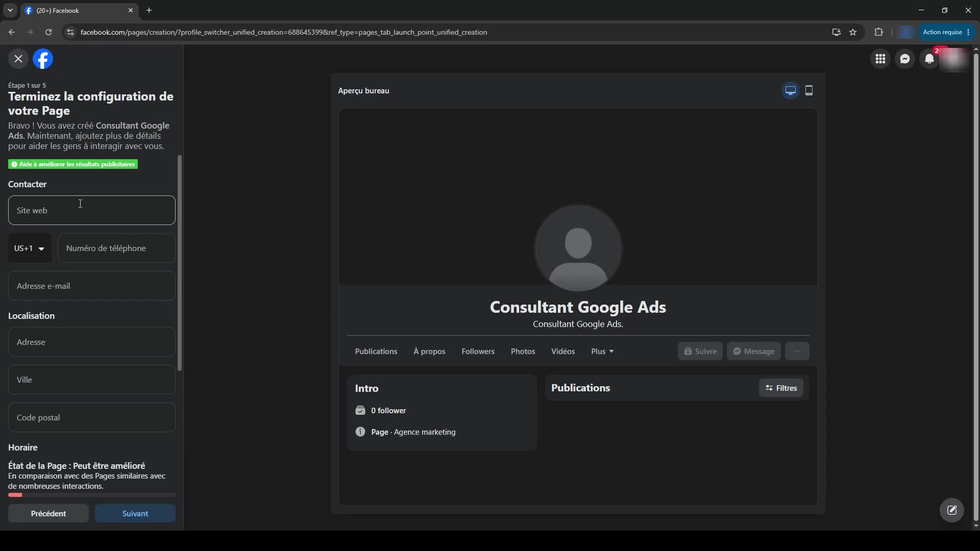Bookmark this page with star icon
Viewport: 980px width, 551px height.
(x=853, y=32)
